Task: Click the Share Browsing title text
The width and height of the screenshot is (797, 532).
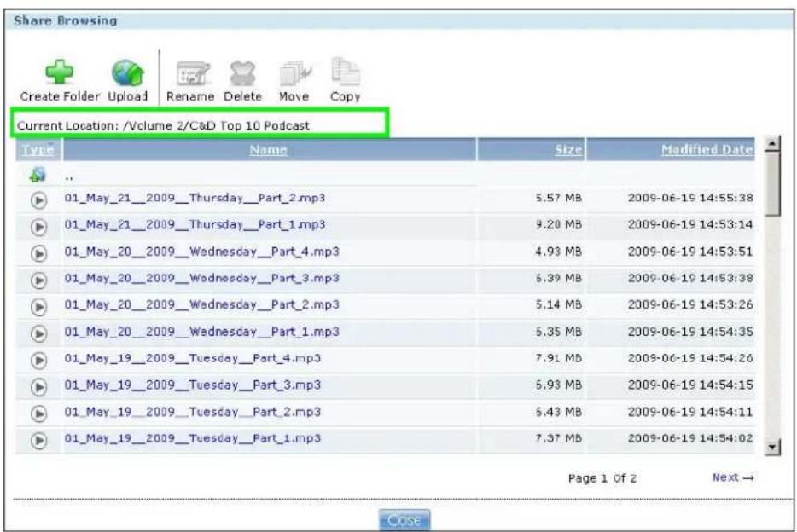Action: 65,20
